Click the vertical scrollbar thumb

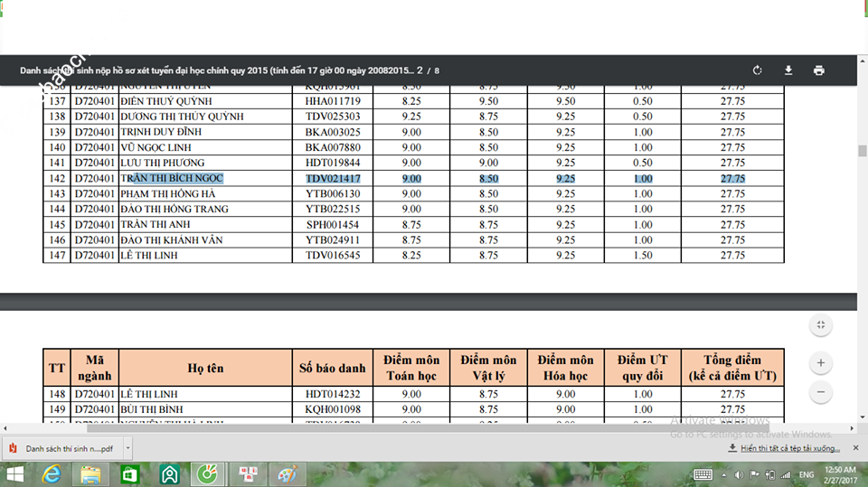(x=863, y=152)
